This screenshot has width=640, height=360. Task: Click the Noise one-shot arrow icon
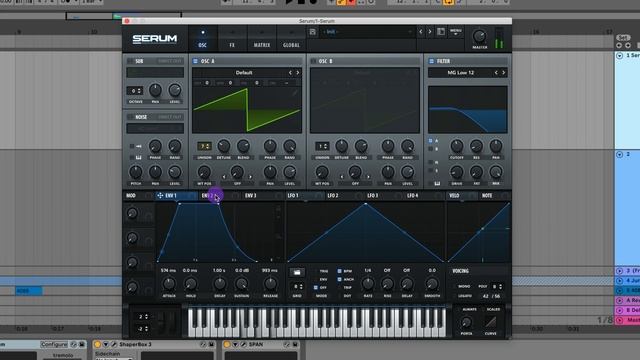click(x=138, y=146)
